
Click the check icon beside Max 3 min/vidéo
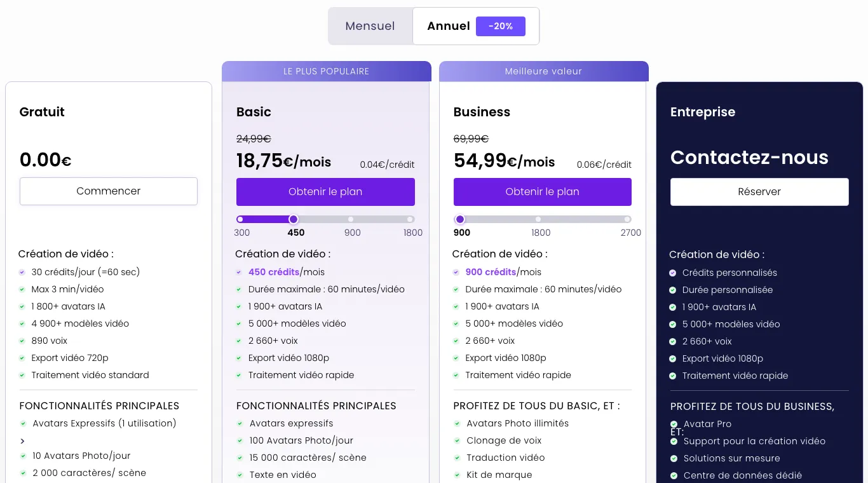[x=23, y=289]
